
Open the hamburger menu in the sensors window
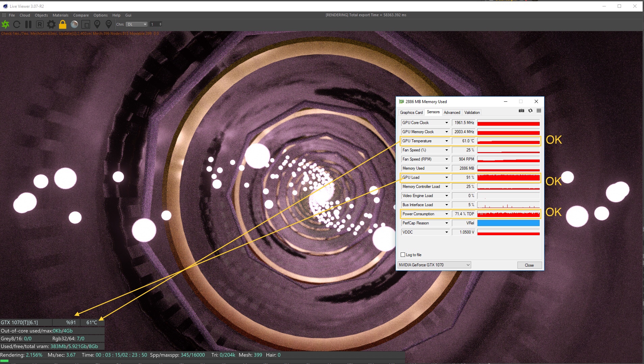pos(539,111)
